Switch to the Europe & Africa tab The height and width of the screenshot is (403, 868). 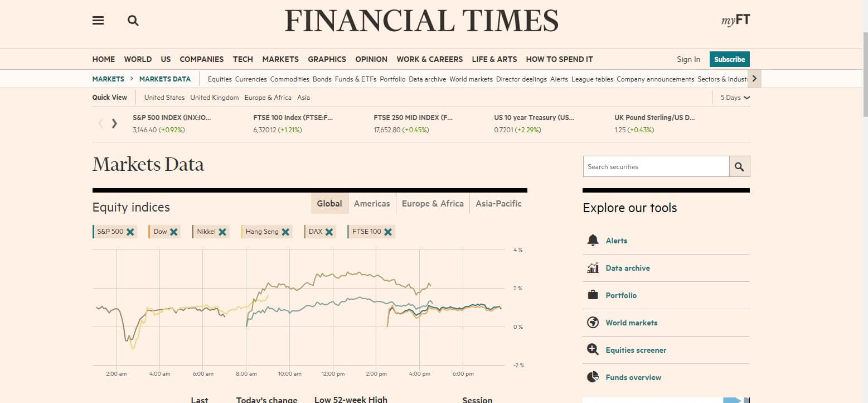(x=433, y=204)
